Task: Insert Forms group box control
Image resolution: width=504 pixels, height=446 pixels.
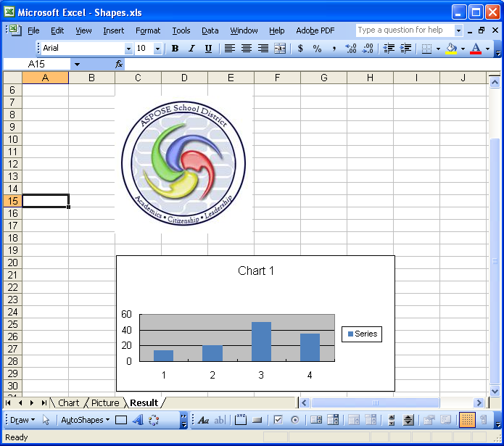Action: [x=241, y=420]
